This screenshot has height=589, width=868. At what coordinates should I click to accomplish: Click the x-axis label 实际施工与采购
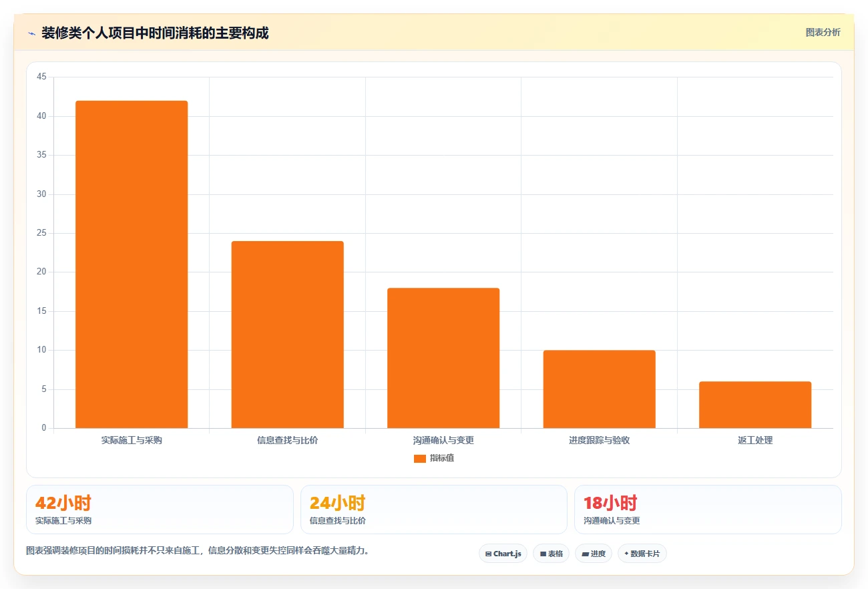(x=132, y=441)
